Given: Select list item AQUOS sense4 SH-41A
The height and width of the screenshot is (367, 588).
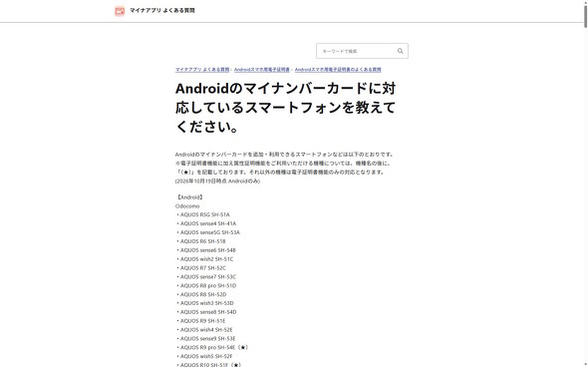Looking at the screenshot, I should [x=206, y=223].
